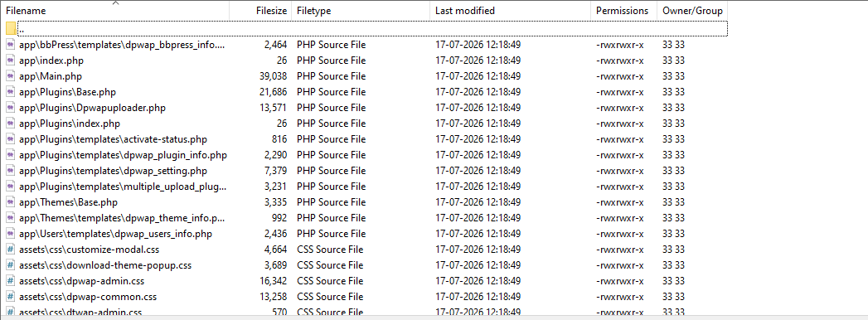Click the PHP icon of dpwap_theme_info file
This screenshot has height=320, width=868.
coord(11,218)
